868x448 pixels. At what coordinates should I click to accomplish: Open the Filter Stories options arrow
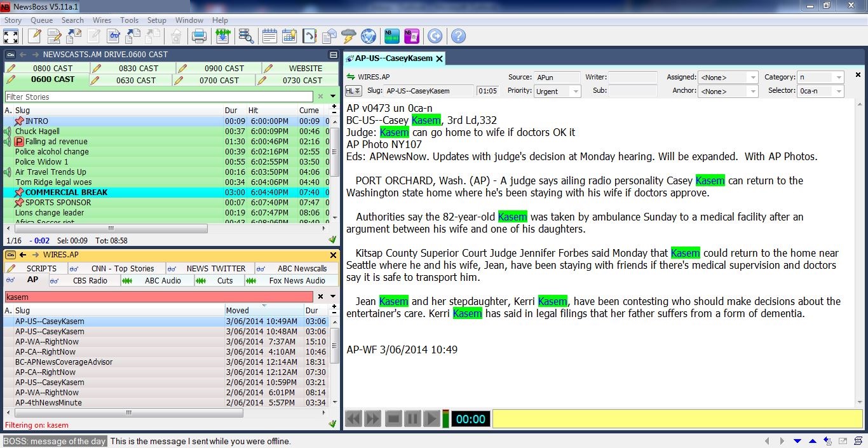pyautogui.click(x=332, y=97)
